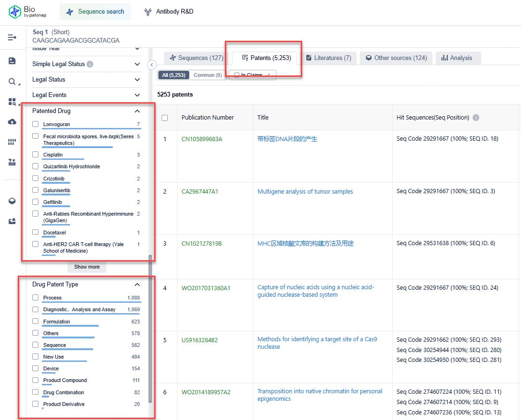The image size is (521, 420).
Task: Open the magnifier search icon in sidebar
Action: (12, 82)
